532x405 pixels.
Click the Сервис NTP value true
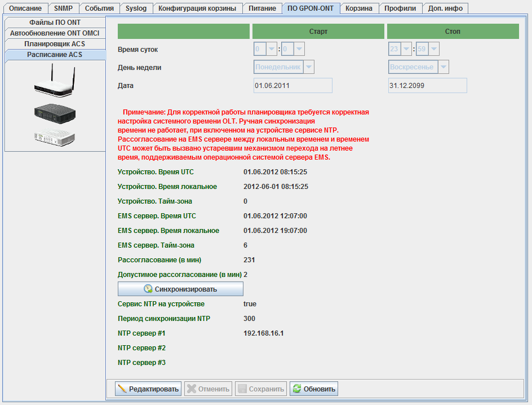tap(250, 304)
